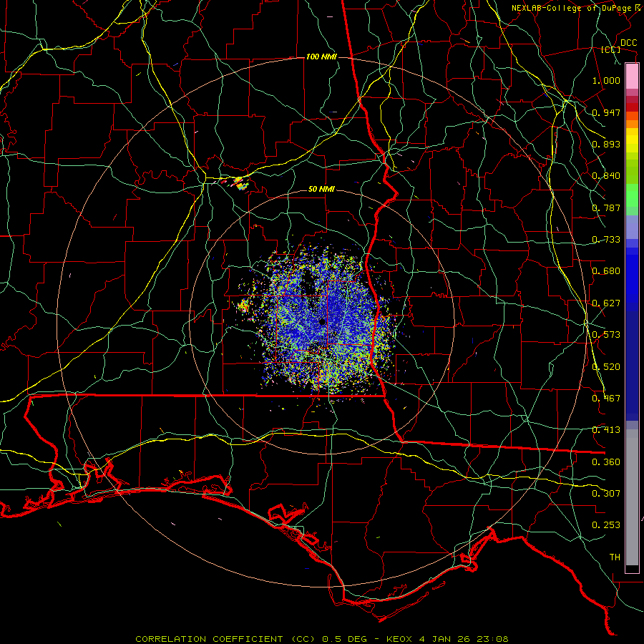This screenshot has height=644, width=644.
Task: Click the 0.787 legend value
Action: click(x=606, y=208)
